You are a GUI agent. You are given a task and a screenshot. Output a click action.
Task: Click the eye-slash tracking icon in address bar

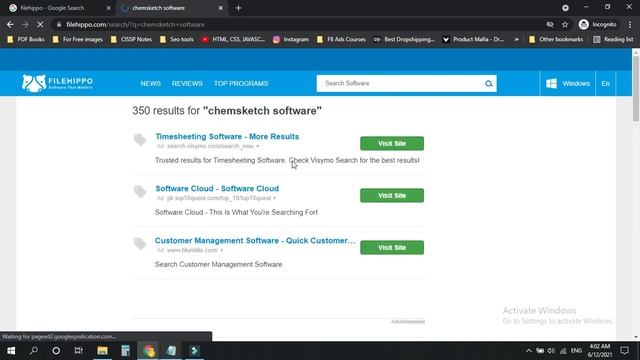550,24
